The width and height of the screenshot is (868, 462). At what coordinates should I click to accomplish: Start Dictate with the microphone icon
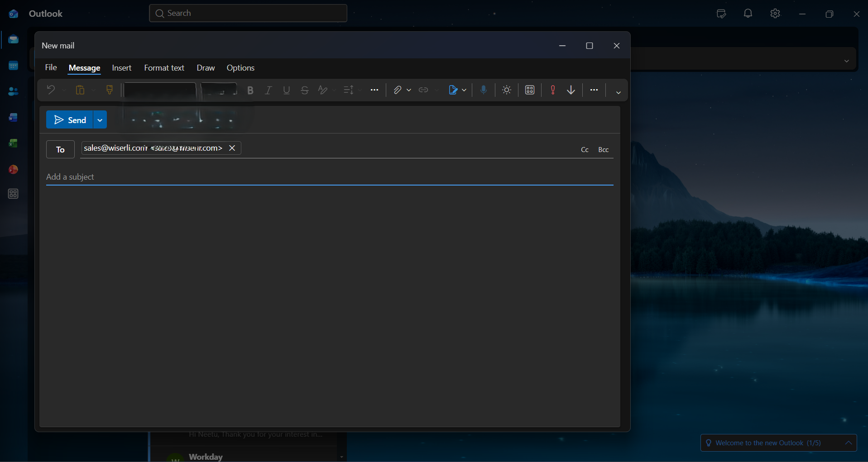(x=484, y=90)
